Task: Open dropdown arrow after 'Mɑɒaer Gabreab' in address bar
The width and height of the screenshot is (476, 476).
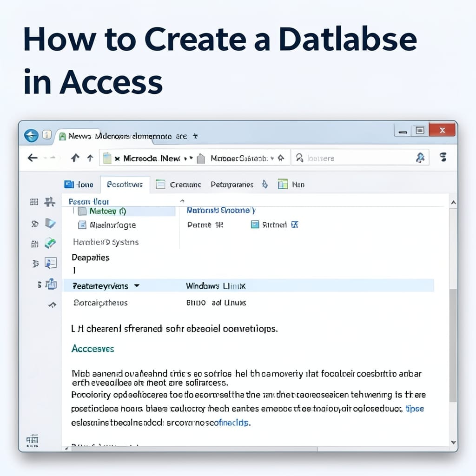Action: pos(272,158)
